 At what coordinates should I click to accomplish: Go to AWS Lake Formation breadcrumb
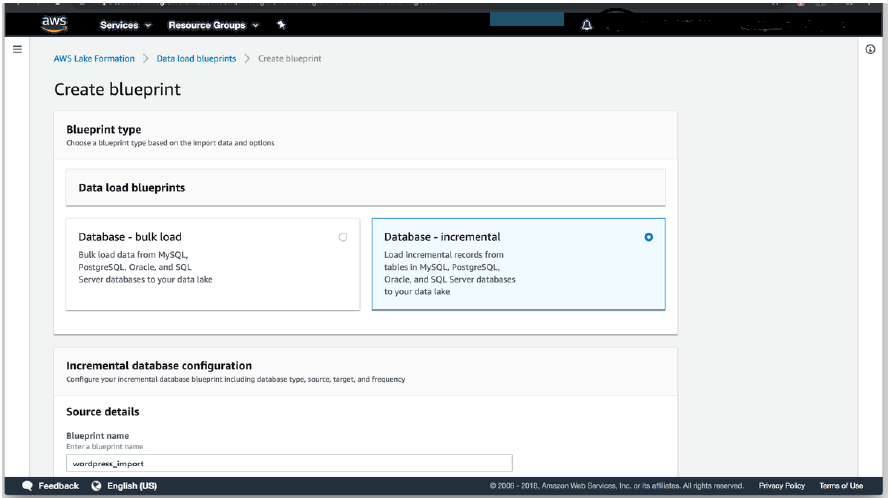tap(94, 58)
